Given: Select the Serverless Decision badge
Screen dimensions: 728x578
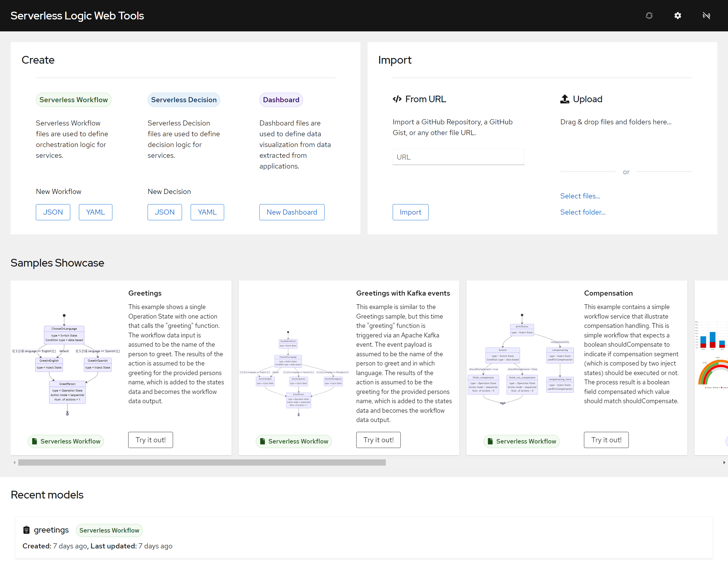Looking at the screenshot, I should point(184,100).
